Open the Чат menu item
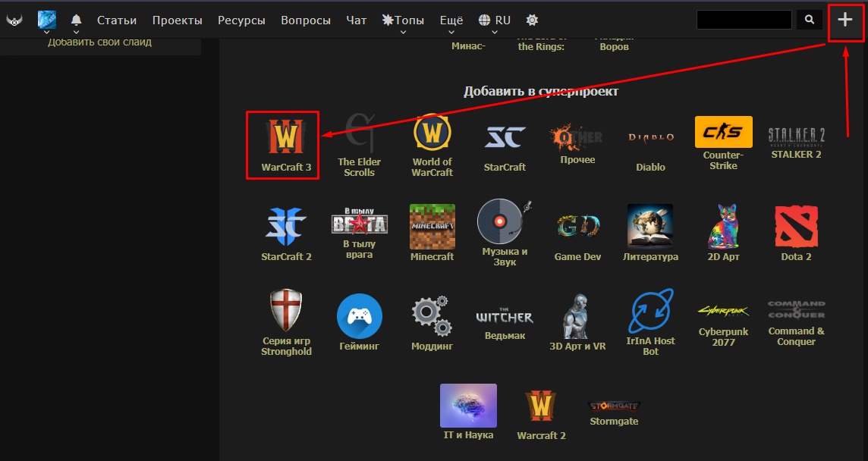This screenshot has width=868, height=461. [357, 20]
